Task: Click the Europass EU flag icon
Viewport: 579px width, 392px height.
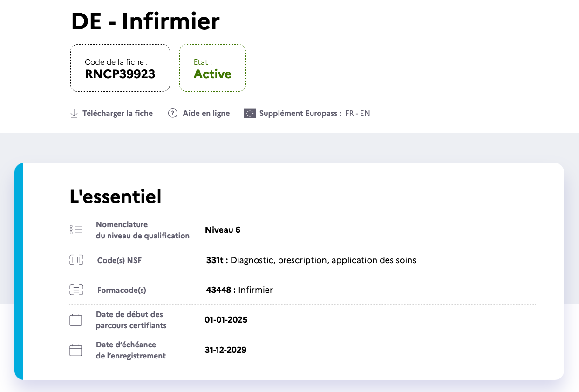Action: click(250, 114)
